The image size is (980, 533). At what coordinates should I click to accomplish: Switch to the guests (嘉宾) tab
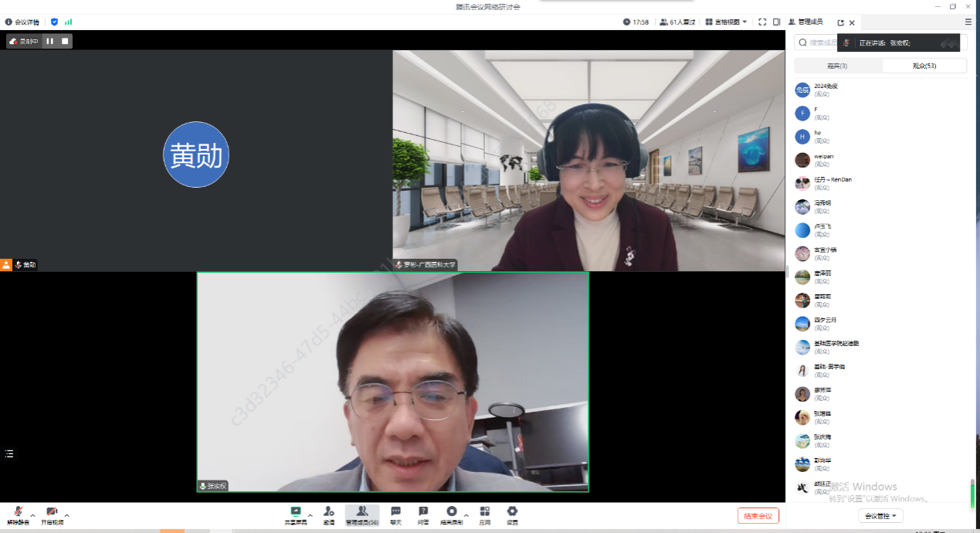pyautogui.click(x=837, y=66)
